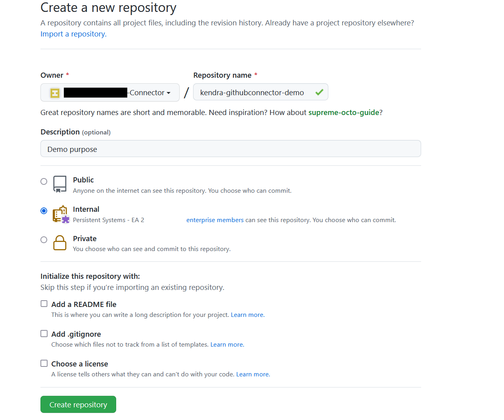Select the Public visibility radio button
504x420 pixels.
click(44, 181)
